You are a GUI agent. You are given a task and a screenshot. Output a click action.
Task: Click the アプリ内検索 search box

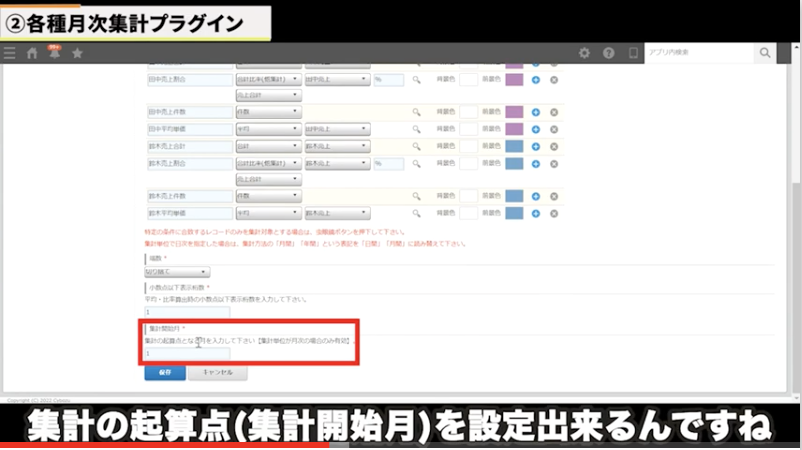click(x=699, y=53)
